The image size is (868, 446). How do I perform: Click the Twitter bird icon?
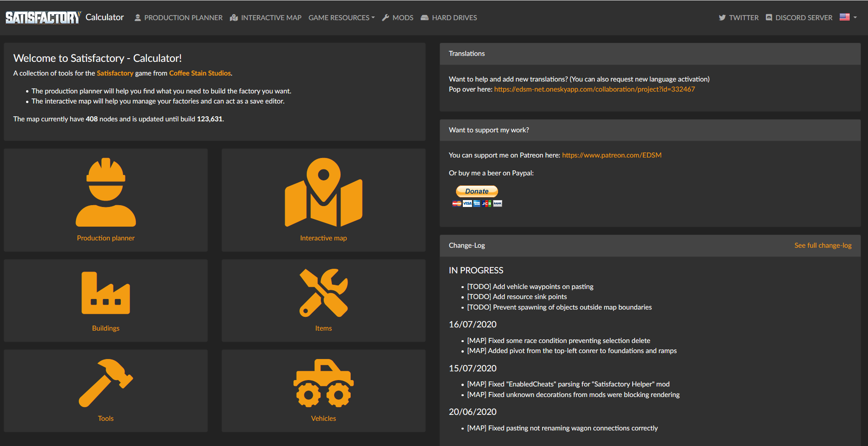coord(722,18)
